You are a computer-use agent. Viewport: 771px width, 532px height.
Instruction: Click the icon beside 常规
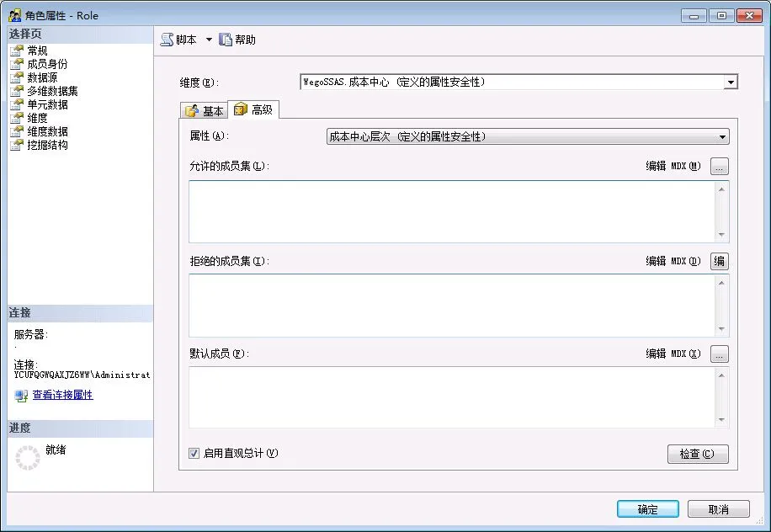pos(17,51)
